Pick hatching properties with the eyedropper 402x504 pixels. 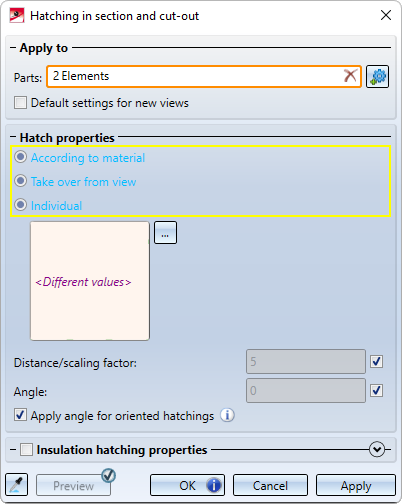click(16, 485)
